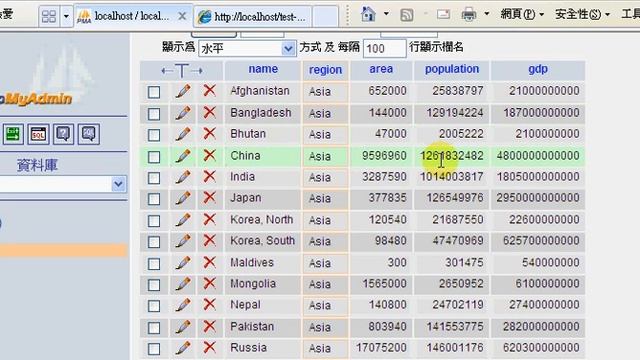The width and height of the screenshot is (640, 360).
Task: Tick the Bangladesh row checkbox
Action: [154, 113]
